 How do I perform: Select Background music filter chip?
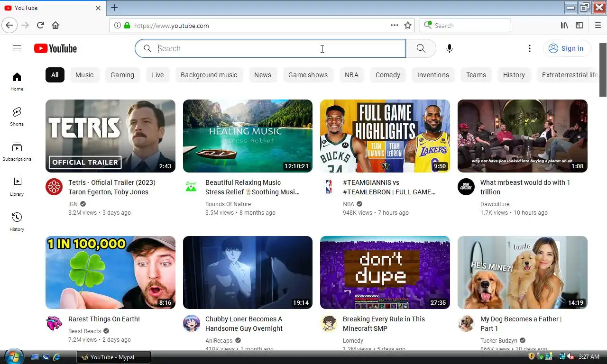[209, 75]
